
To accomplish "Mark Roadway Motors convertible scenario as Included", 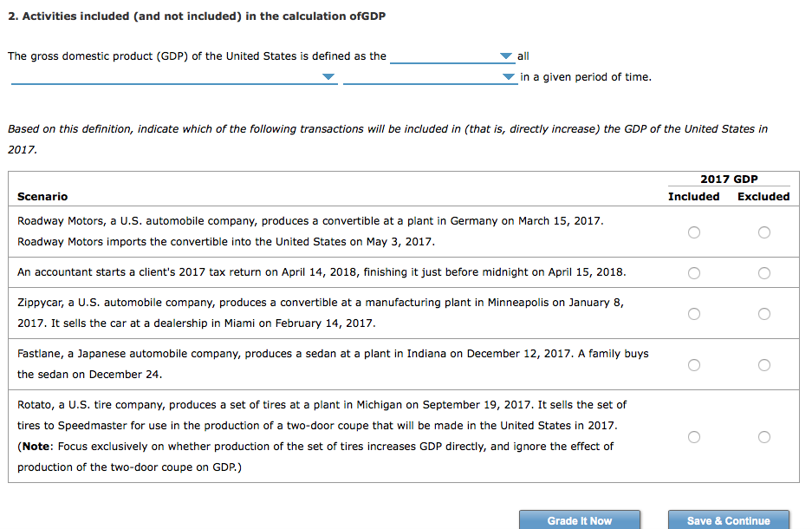I will tap(693, 232).
